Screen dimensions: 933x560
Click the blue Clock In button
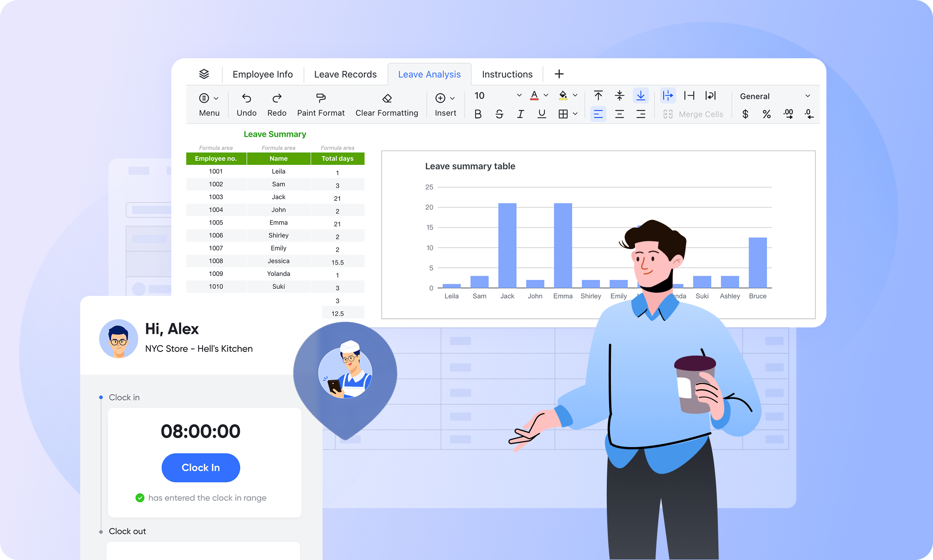coord(200,468)
